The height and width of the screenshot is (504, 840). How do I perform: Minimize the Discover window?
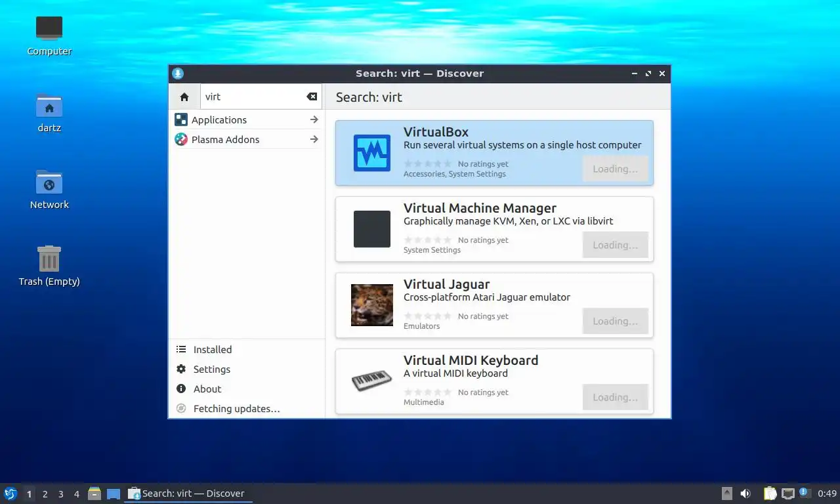point(635,73)
